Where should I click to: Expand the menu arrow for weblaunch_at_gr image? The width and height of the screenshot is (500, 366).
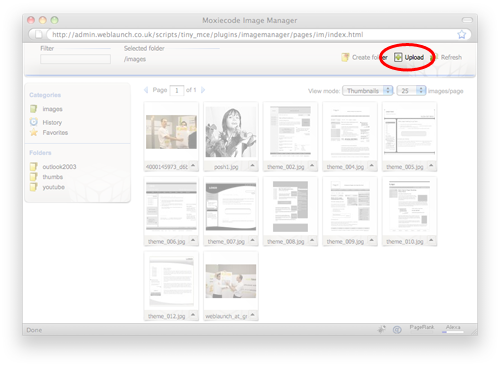[252, 315]
